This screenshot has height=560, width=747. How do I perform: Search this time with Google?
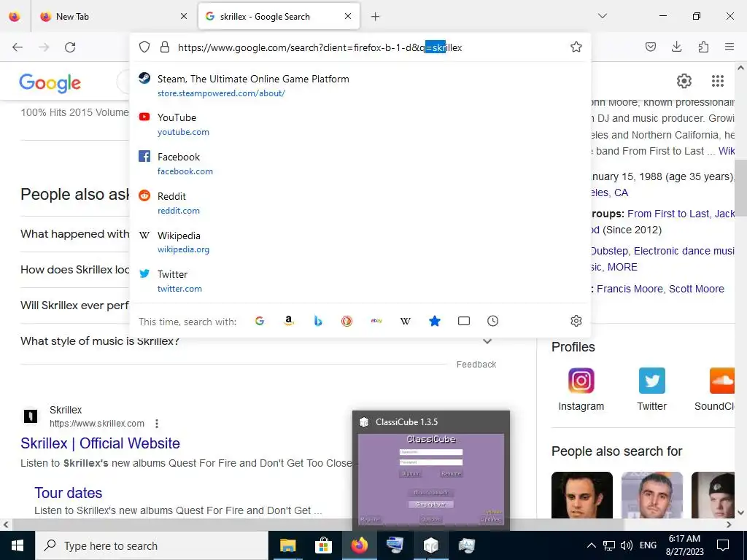(x=260, y=321)
